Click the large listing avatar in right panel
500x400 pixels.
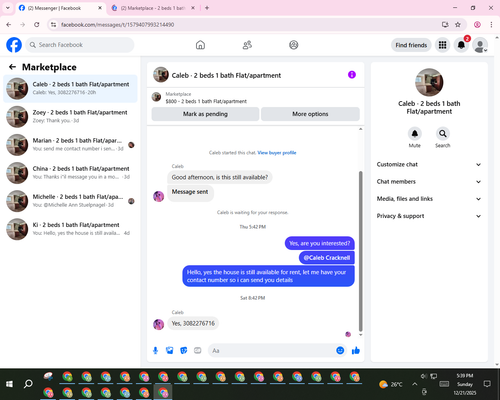coord(429,82)
